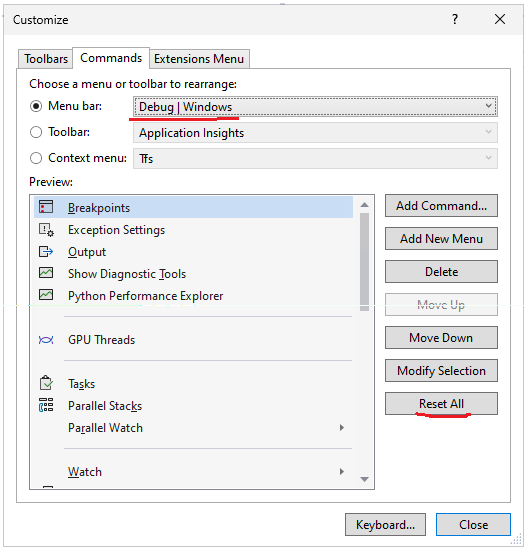Select the Menu bar radio button
The image size is (524, 547).
coord(36,106)
